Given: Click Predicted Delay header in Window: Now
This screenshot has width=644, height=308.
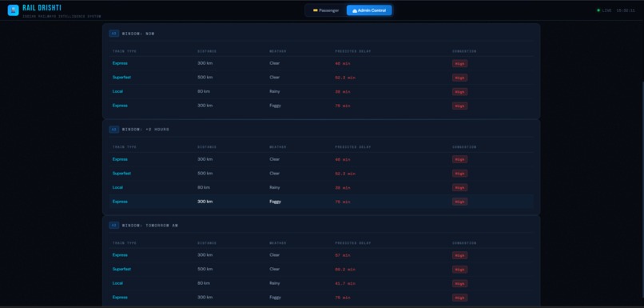Looking at the screenshot, I should 353,51.
